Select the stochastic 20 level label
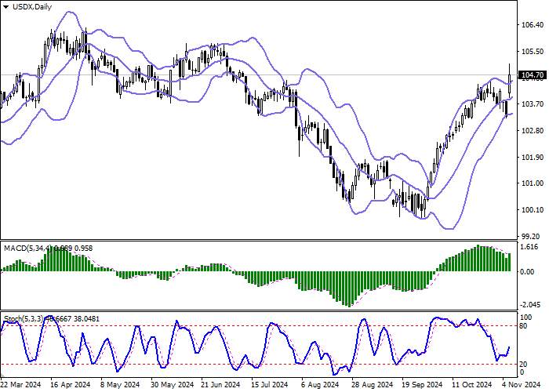Image resolution: width=549 pixels, height=392 pixels. pyautogui.click(x=523, y=365)
